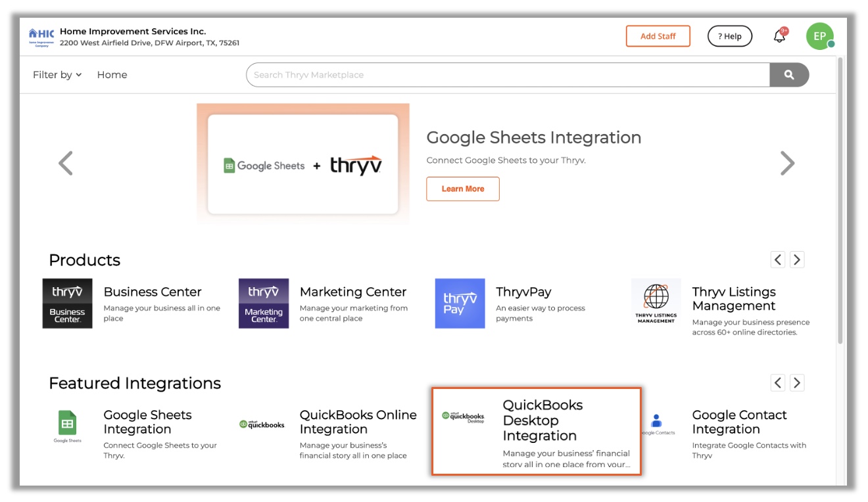Go to next carousel slide
Image resolution: width=868 pixels, height=502 pixels.
click(787, 163)
